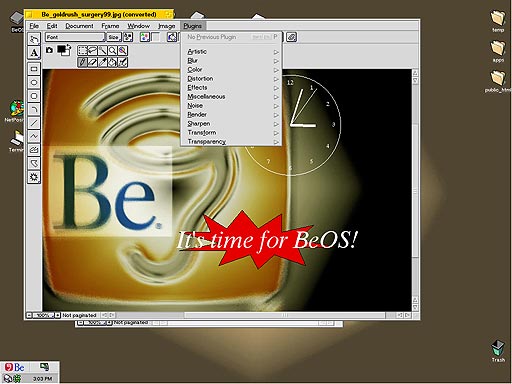
Task: Activate the magnifying glass zoom tool
Action: [113, 51]
